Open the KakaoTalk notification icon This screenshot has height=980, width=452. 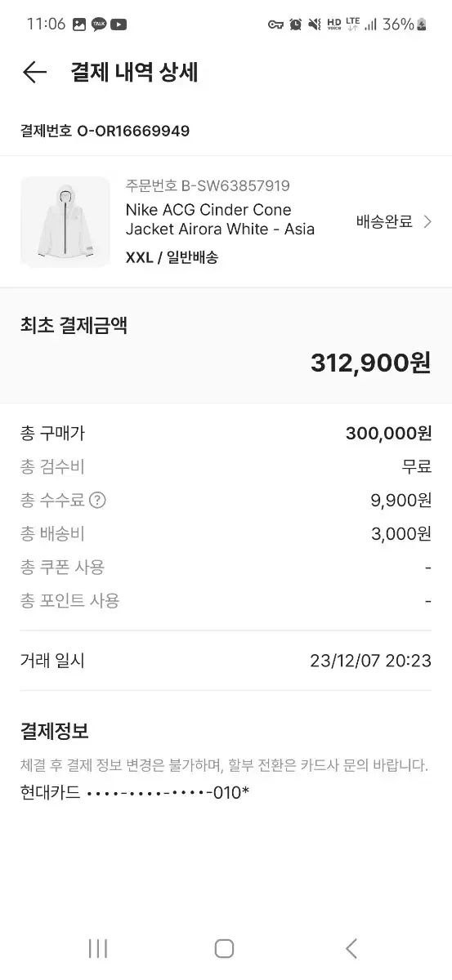[99, 24]
